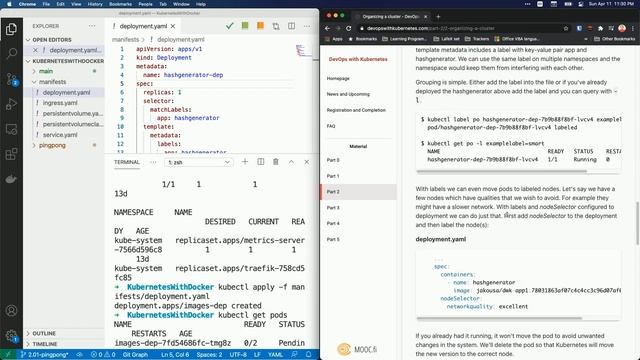Collapse the manifests folder
The image size is (640, 360).
pyautogui.click(x=53, y=82)
